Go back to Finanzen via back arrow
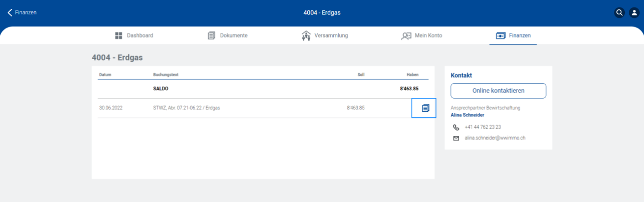 tap(9, 12)
